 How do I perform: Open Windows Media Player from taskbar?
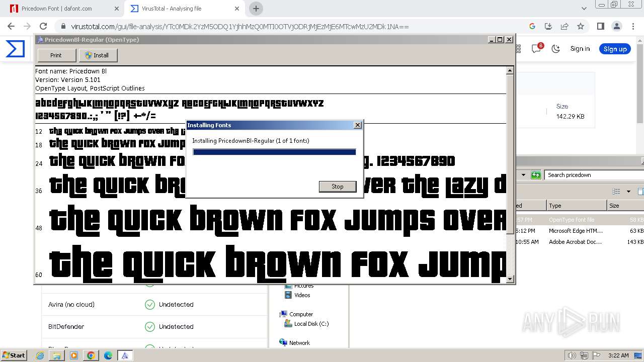pyautogui.click(x=74, y=355)
